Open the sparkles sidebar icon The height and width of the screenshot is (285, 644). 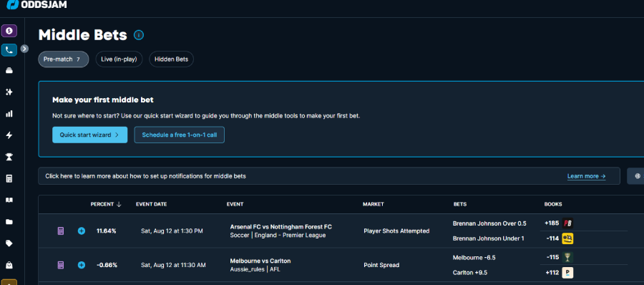pos(9,92)
